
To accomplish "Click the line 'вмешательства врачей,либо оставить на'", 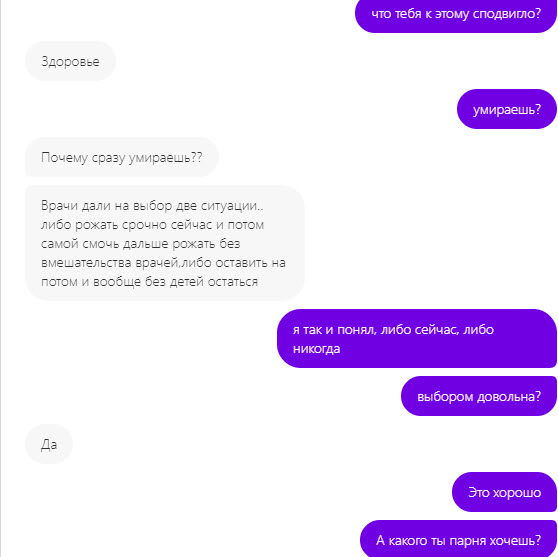I will coord(163,263).
